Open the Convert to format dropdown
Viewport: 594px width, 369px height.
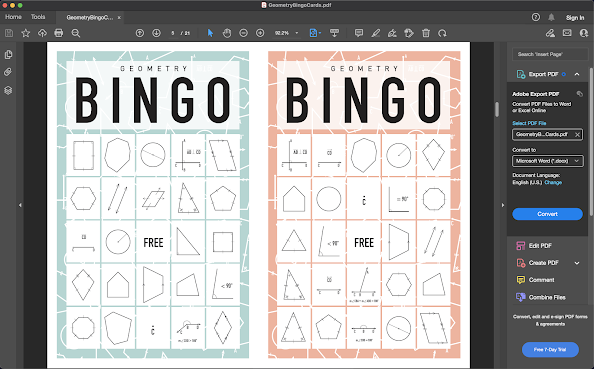(x=548, y=161)
